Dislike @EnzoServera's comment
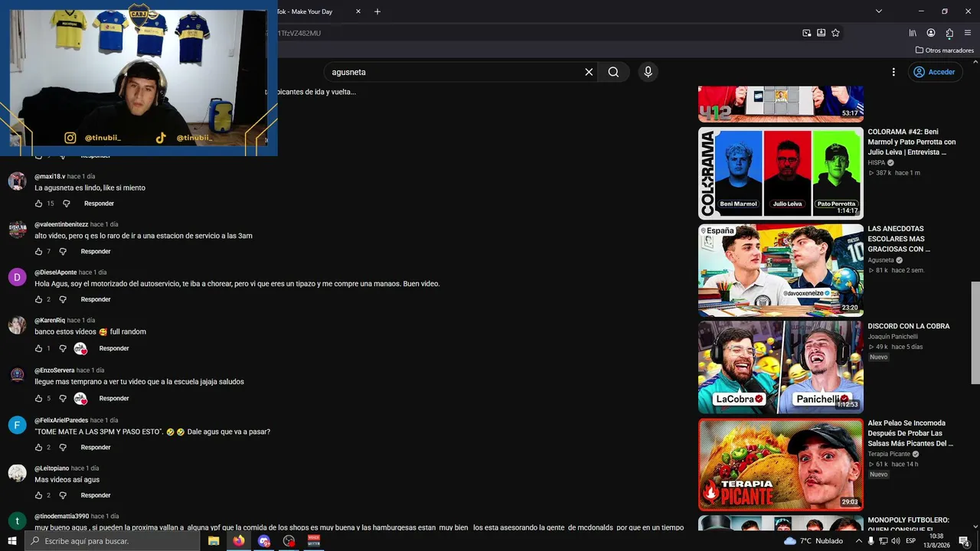 pyautogui.click(x=63, y=399)
